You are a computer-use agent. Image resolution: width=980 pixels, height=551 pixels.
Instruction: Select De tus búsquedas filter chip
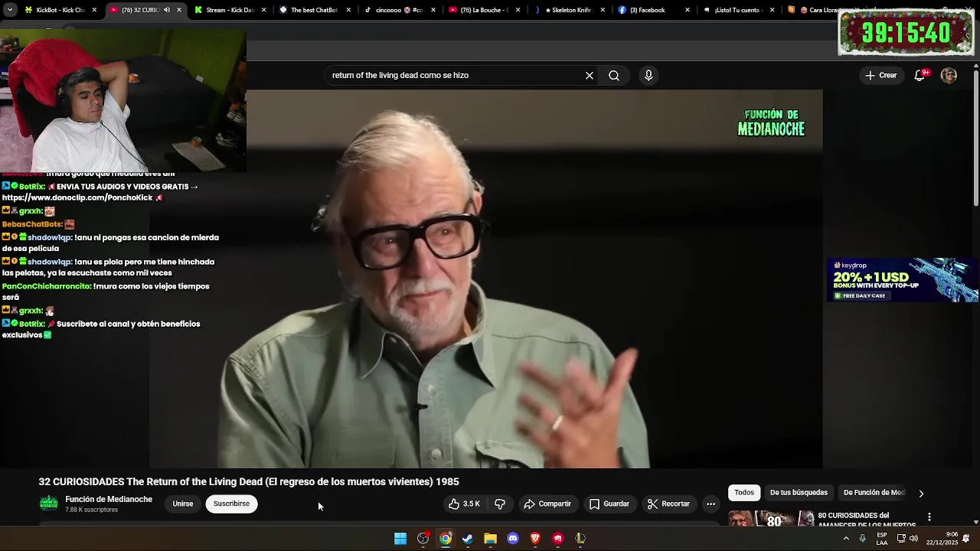click(x=799, y=493)
